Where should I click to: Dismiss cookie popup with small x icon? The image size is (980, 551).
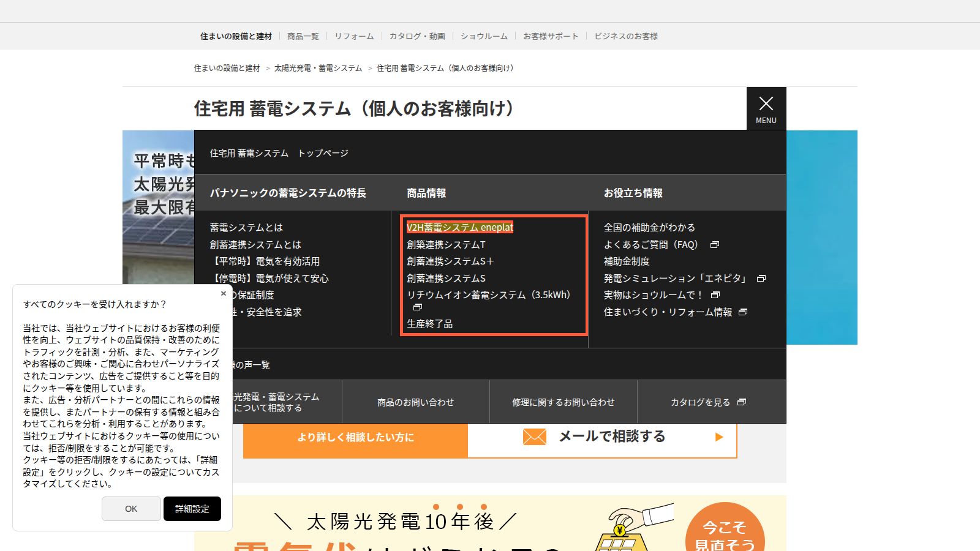[x=224, y=294]
